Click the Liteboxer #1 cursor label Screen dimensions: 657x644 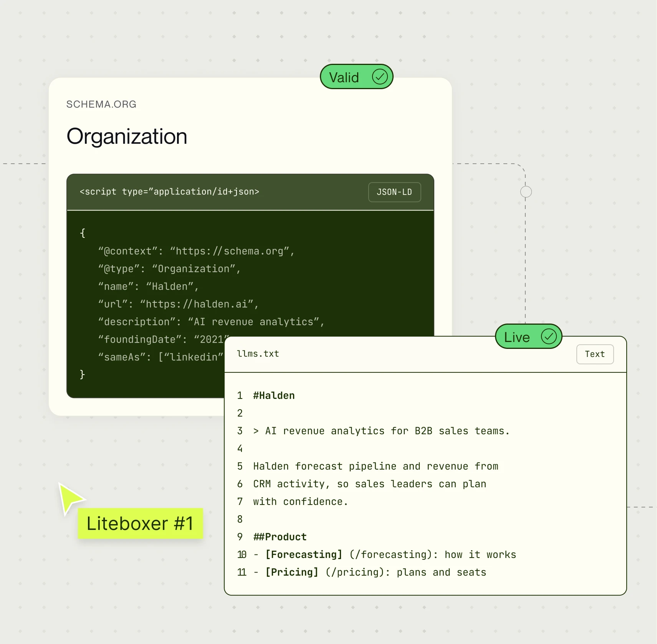click(140, 523)
